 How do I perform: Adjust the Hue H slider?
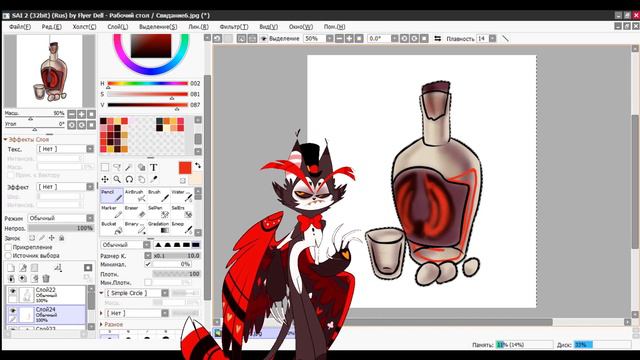[x=147, y=83]
